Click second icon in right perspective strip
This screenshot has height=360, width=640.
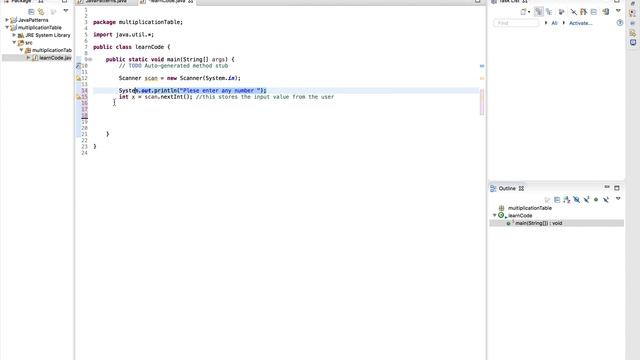tap(633, 13)
